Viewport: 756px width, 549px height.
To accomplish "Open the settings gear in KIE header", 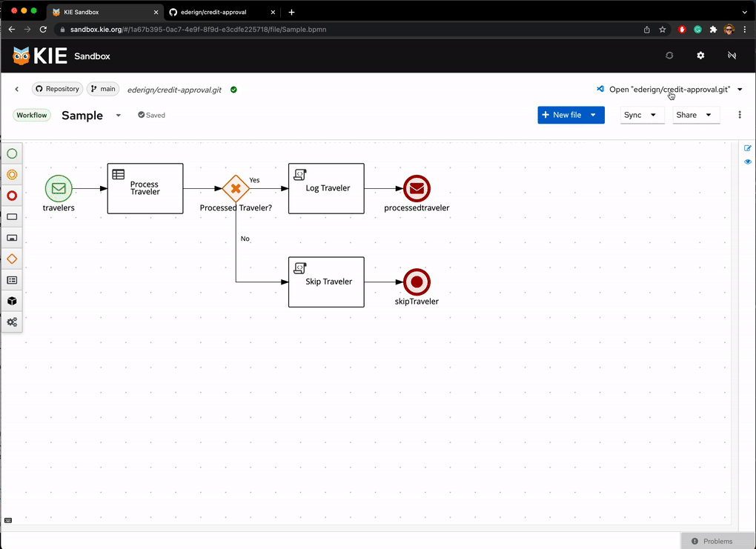I will (x=700, y=56).
